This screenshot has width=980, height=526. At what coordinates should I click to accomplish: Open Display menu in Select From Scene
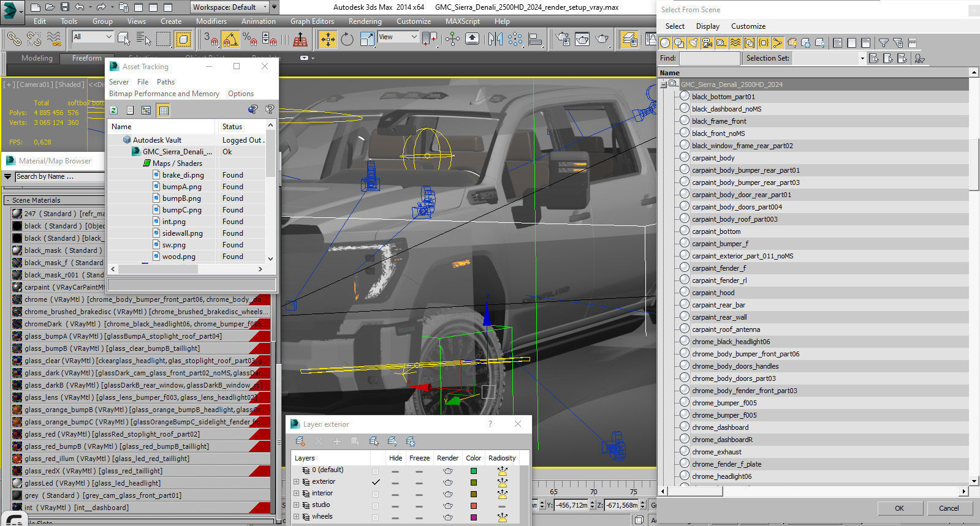pyautogui.click(x=708, y=26)
